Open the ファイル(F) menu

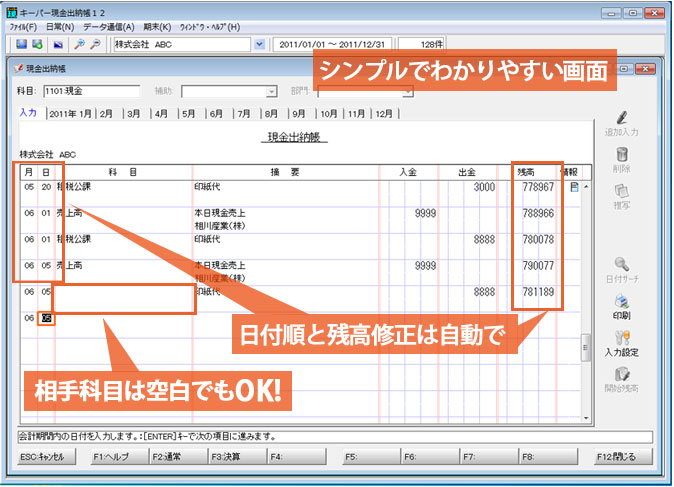[23, 27]
